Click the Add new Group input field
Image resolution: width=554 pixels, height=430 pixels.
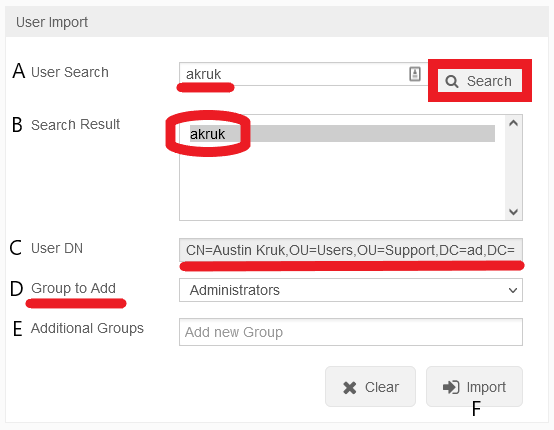pyautogui.click(x=351, y=332)
